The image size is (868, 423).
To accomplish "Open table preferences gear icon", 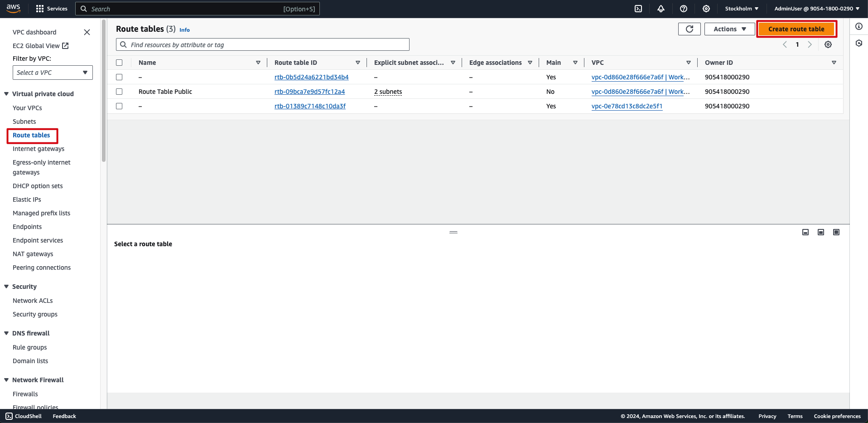I will tap(828, 44).
